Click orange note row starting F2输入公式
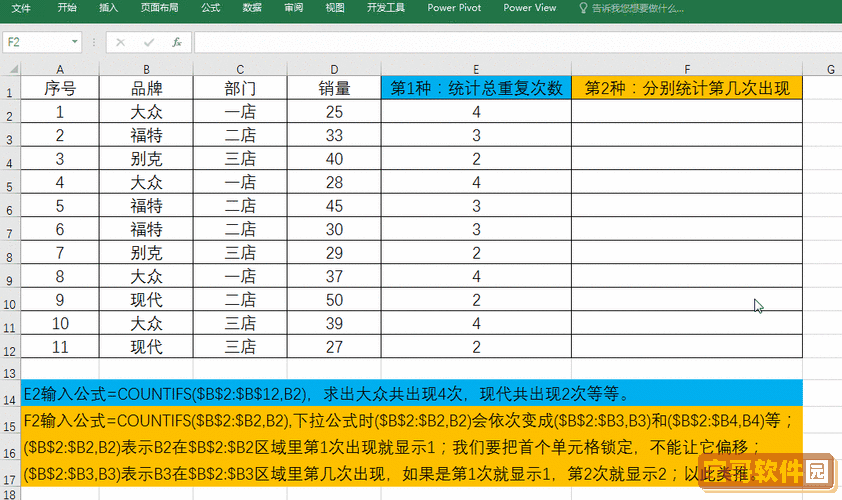 (412, 421)
